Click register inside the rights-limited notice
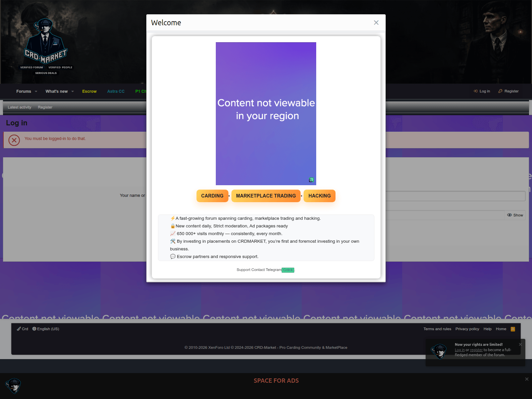 pos(476,350)
